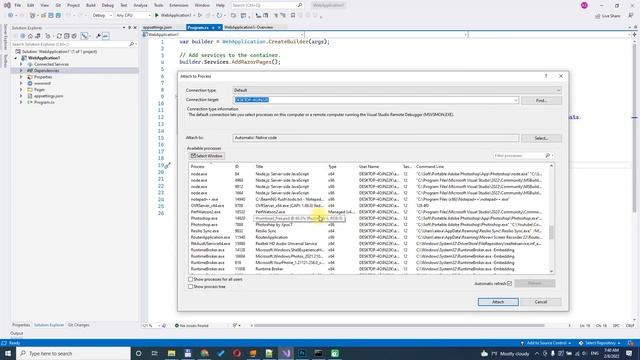Click the help question mark in Attach to Process
Screen dimensions: 640x360
pos(546,76)
